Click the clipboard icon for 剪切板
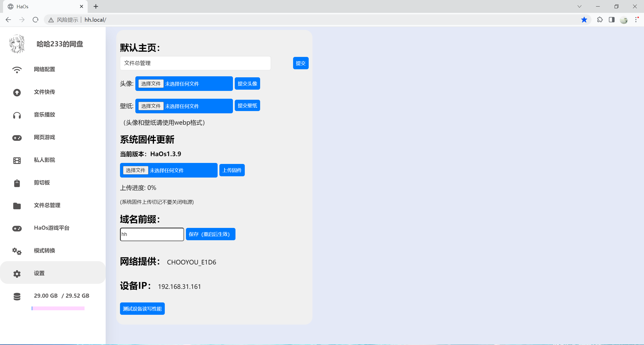 [17, 183]
